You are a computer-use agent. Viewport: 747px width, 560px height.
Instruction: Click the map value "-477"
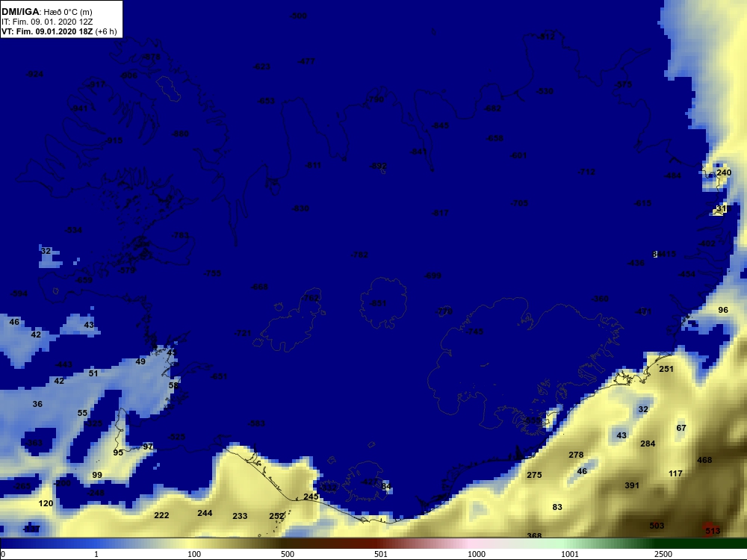coord(306,61)
